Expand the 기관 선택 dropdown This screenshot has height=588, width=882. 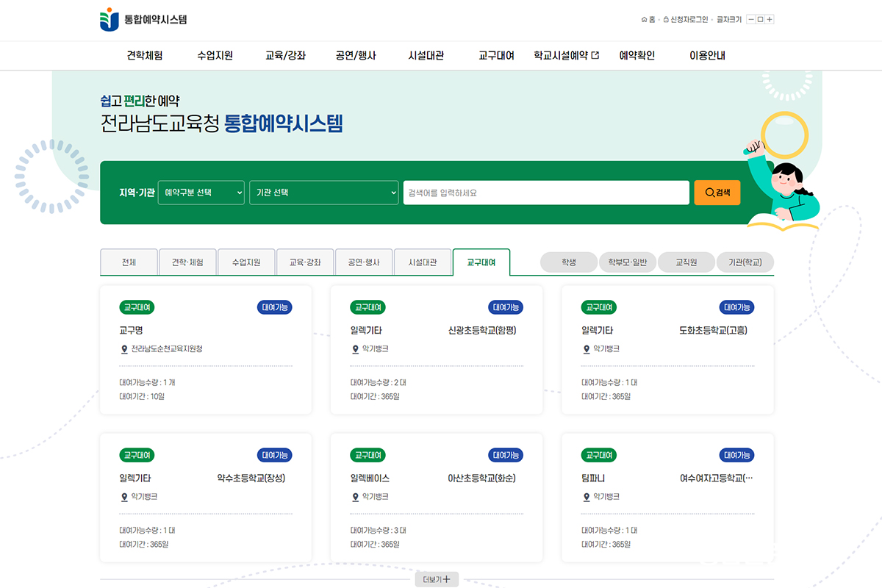point(323,193)
